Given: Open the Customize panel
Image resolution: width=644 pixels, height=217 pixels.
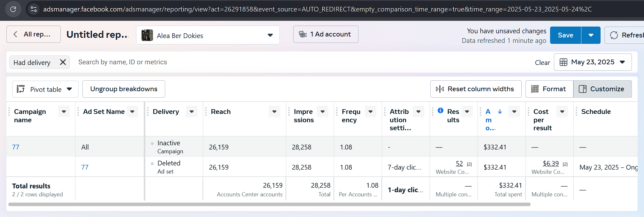Looking at the screenshot, I should click(x=602, y=89).
